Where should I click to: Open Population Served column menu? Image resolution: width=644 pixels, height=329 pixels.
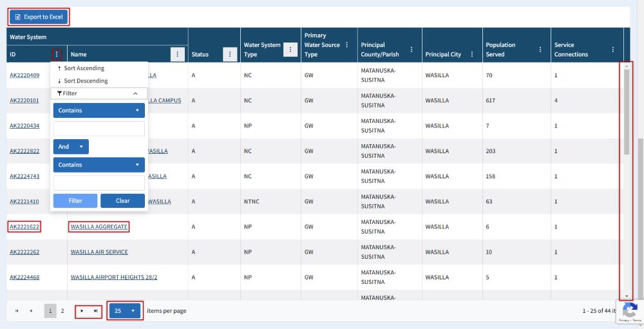click(540, 50)
